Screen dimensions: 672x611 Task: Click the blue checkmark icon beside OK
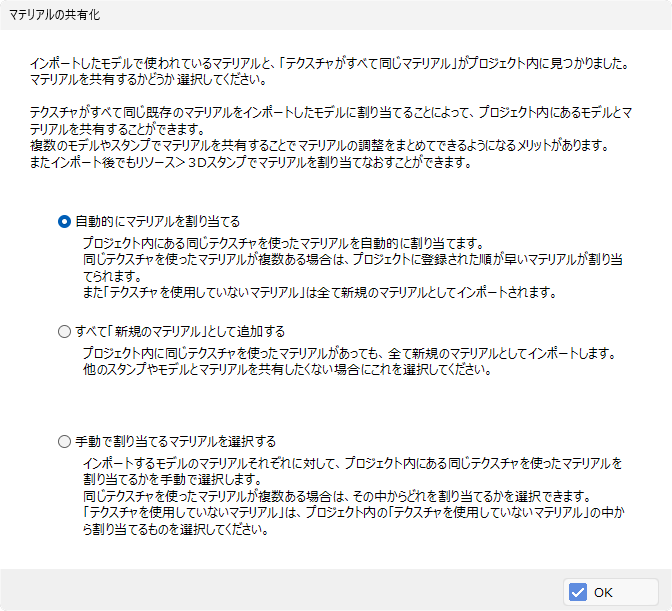click(578, 592)
